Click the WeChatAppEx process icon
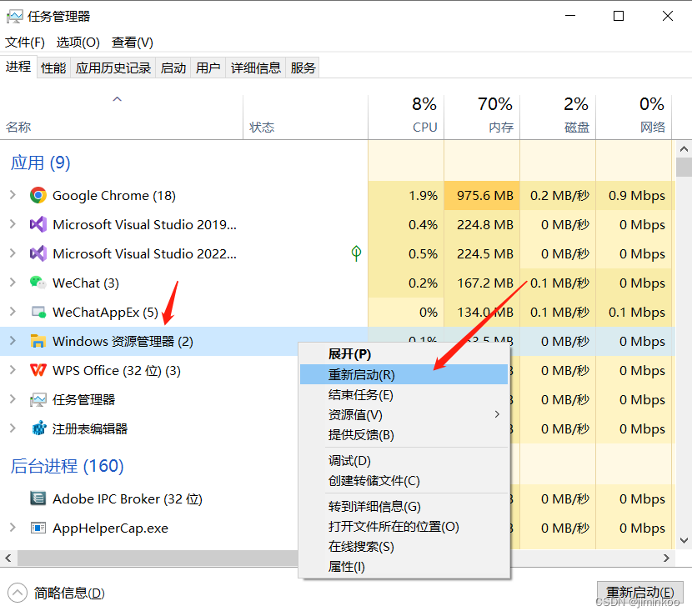The width and height of the screenshot is (692, 616). pos(38,312)
